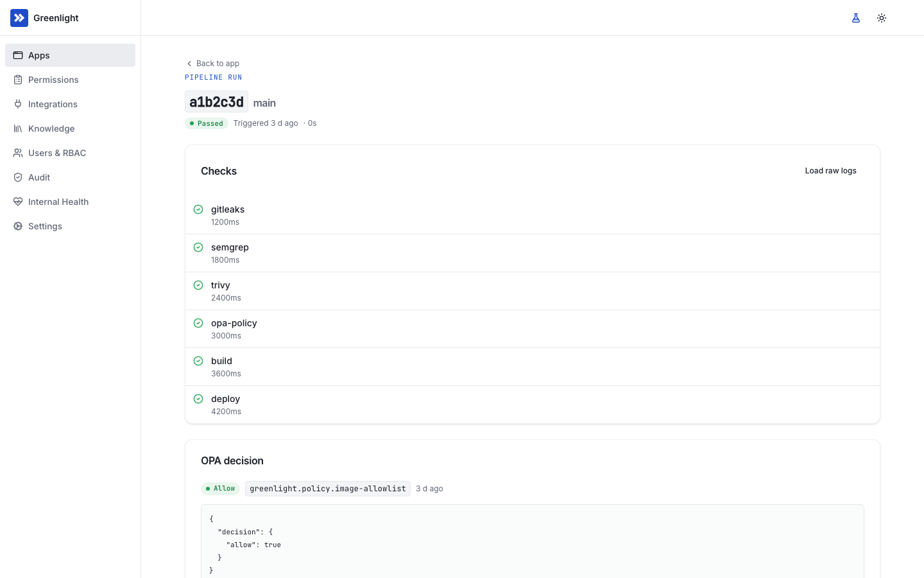Screen dimensions: 924x578
Task: Click the Load raw logs button
Action: 830,171
